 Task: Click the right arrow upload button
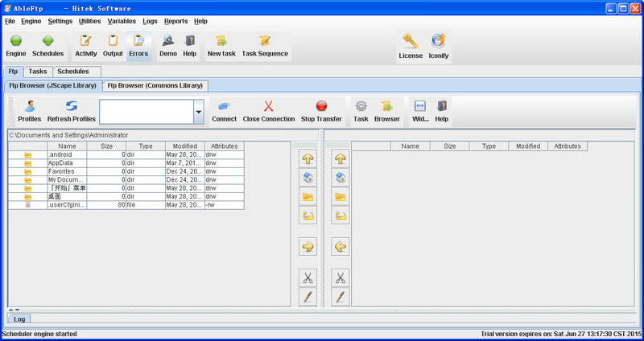pyautogui.click(x=308, y=247)
